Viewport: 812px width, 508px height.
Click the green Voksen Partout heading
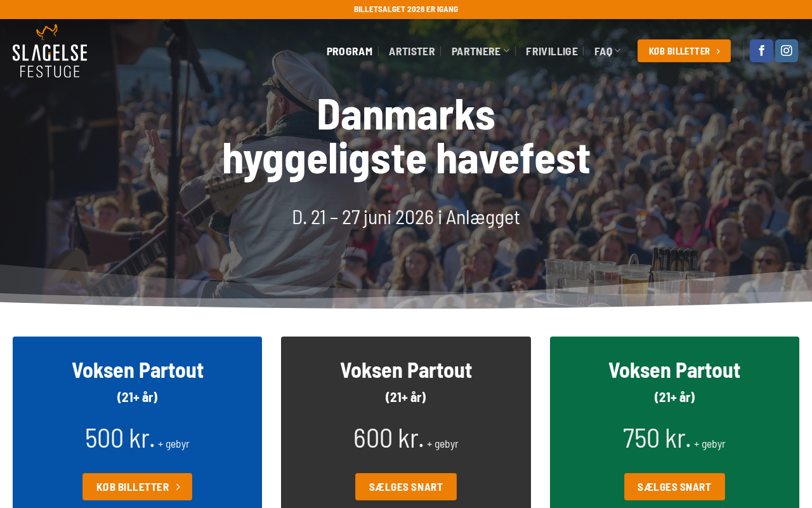pos(674,370)
